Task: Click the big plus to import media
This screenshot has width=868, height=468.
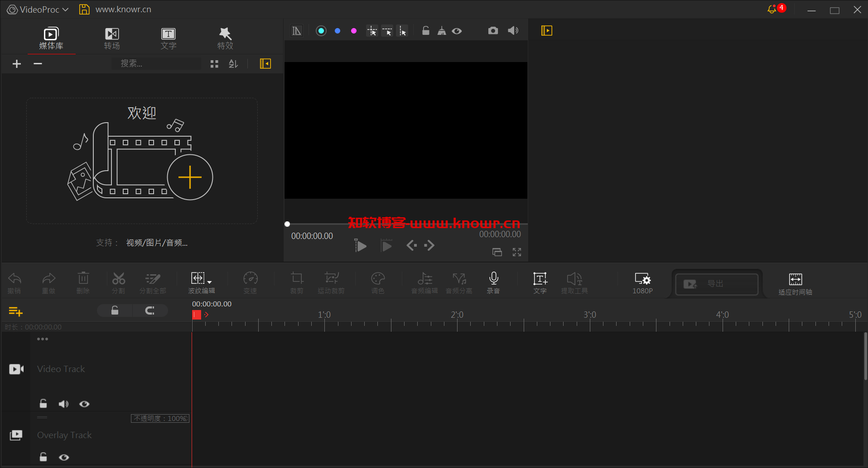Action: (x=190, y=177)
